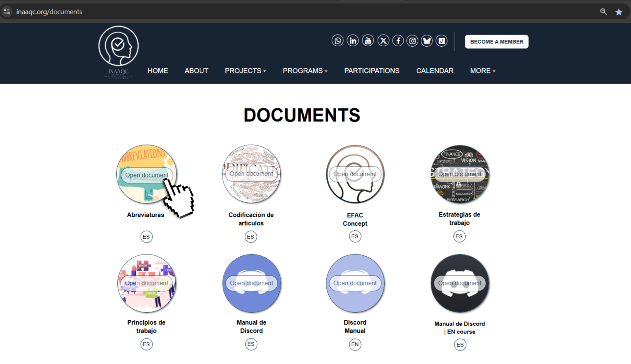Open the MORE dropdown menu
Screen dimensions: 631x364
(x=482, y=71)
